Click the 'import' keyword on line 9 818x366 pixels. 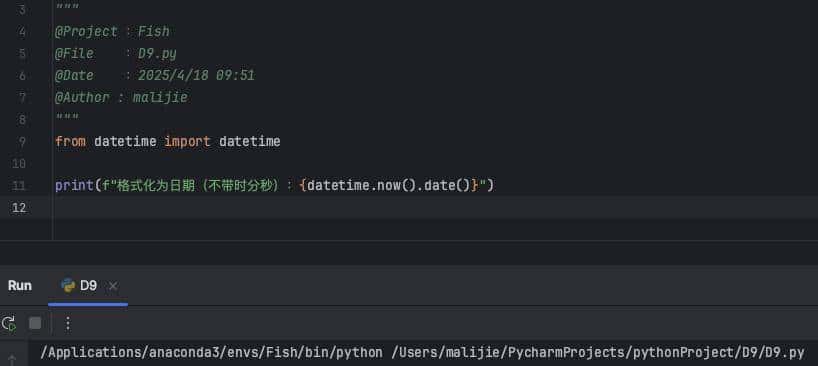point(187,142)
